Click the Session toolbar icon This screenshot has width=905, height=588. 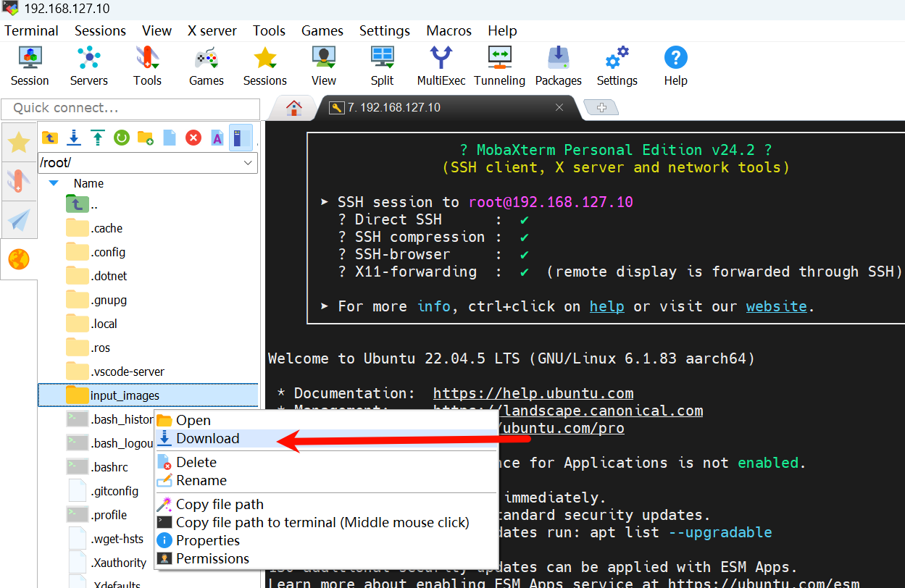coord(30,66)
